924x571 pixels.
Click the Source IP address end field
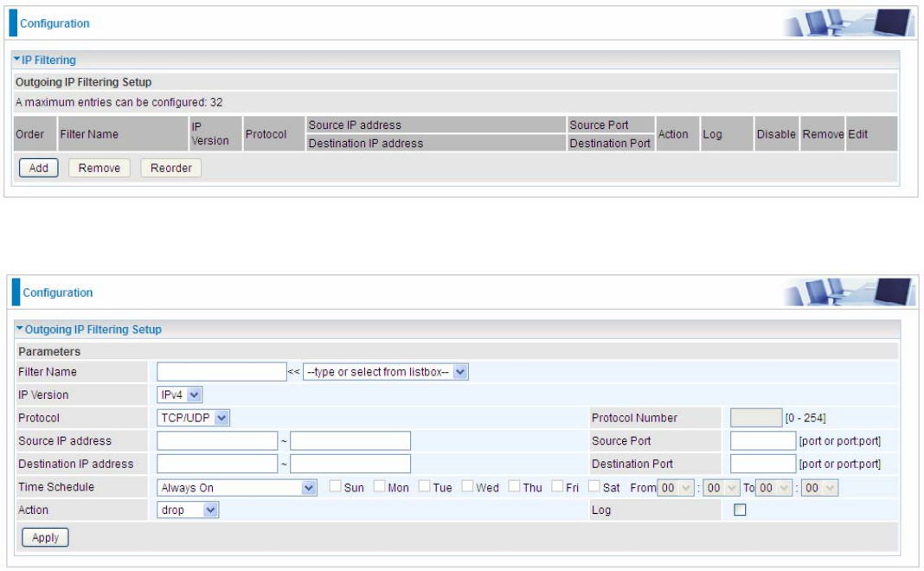350,440
